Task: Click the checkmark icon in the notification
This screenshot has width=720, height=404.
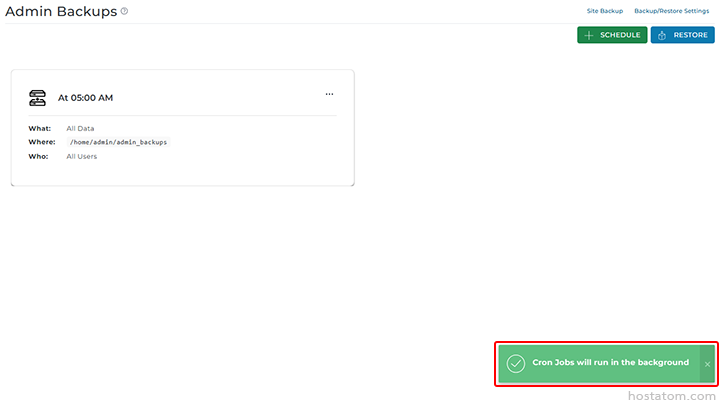Action: point(516,363)
